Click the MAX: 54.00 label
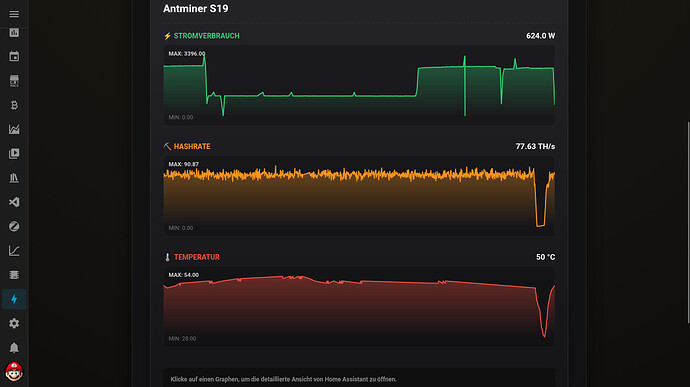The image size is (690, 387). coord(184,275)
